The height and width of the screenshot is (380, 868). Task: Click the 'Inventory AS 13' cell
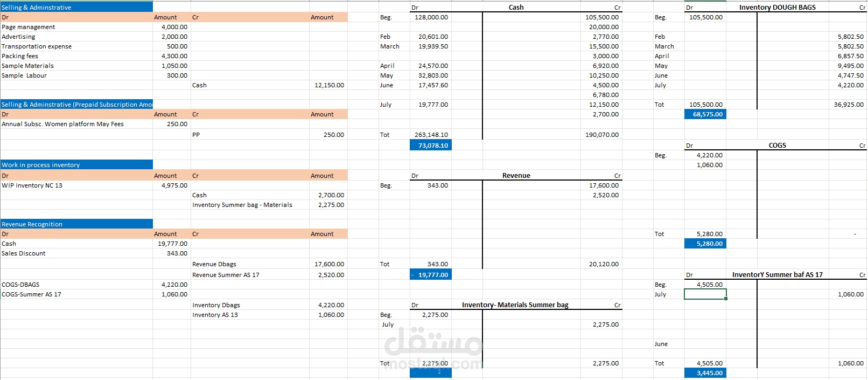250,315
